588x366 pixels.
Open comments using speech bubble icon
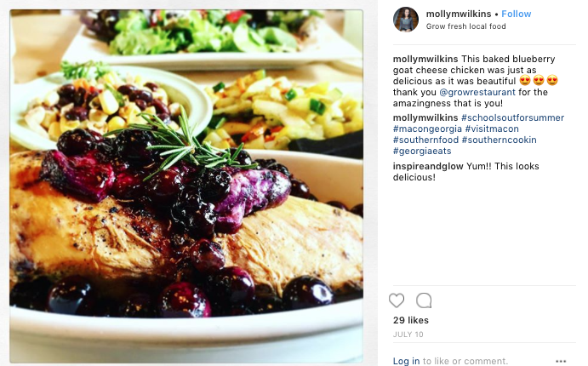point(424,300)
